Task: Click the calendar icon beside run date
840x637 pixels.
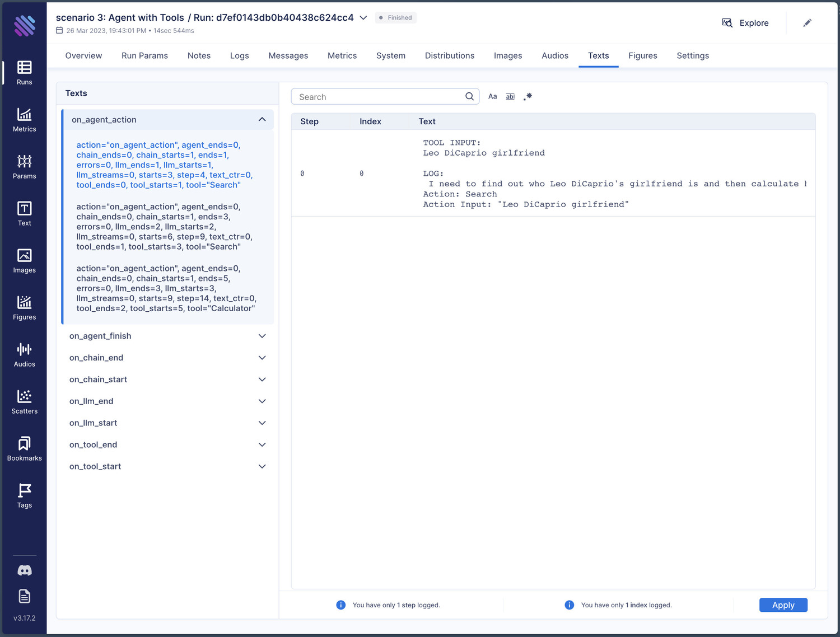Action: tap(59, 30)
